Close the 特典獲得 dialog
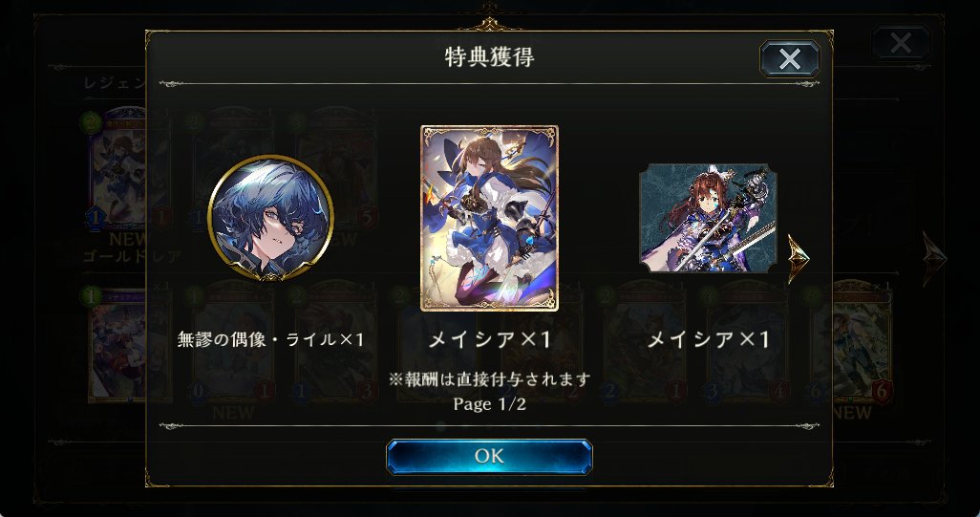Image resolution: width=980 pixels, height=517 pixels. (789, 59)
